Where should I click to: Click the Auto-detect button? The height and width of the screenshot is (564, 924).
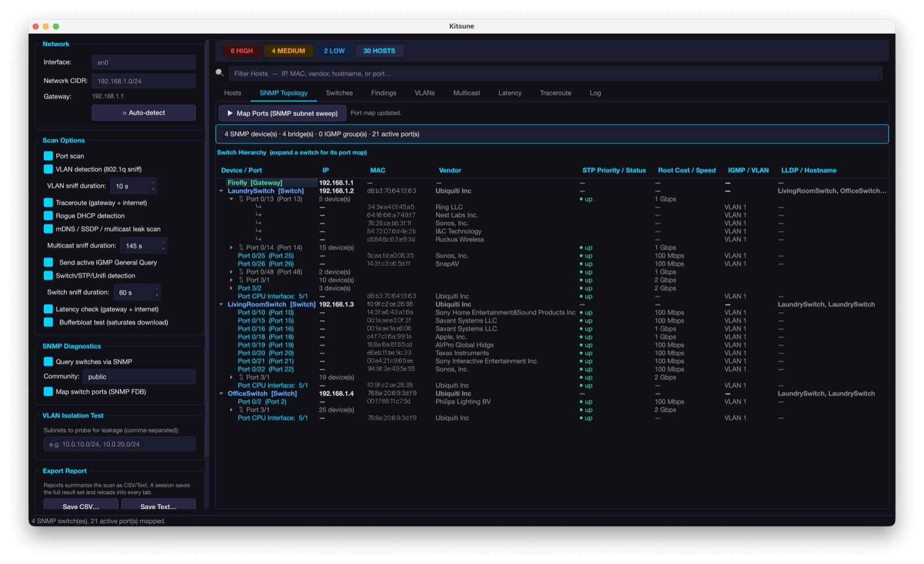[144, 113]
